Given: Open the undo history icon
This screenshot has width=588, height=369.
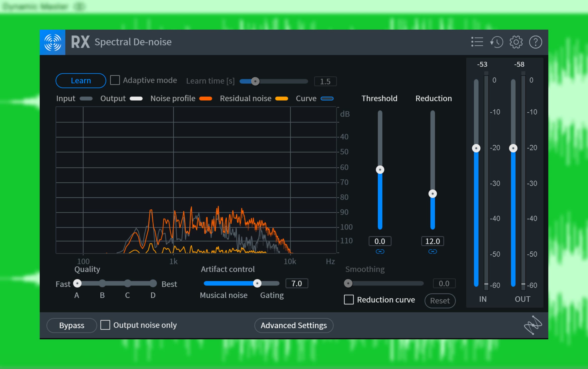Looking at the screenshot, I should [x=496, y=42].
